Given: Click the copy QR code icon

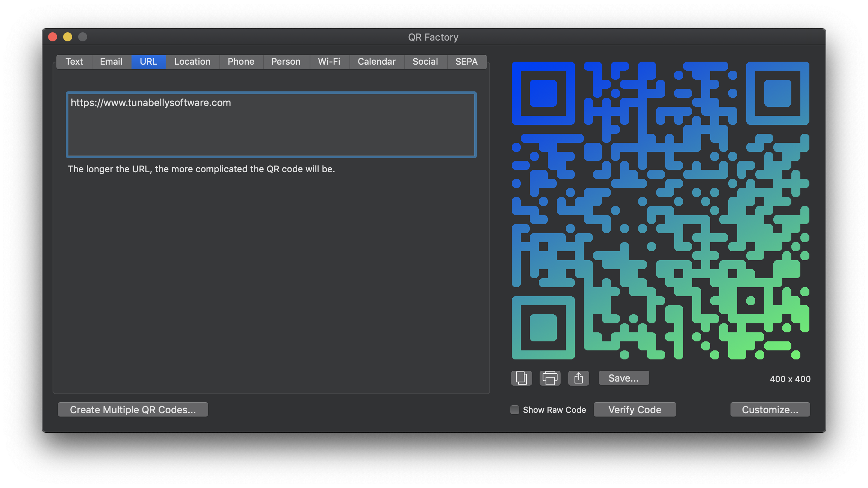Looking at the screenshot, I should 520,378.
